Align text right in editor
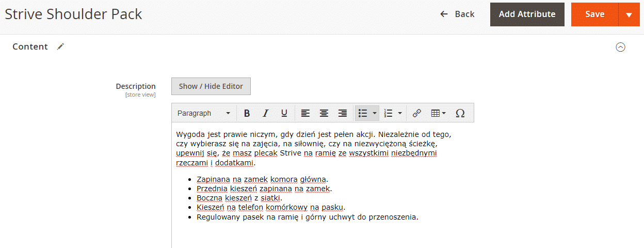644x248 pixels. pyautogui.click(x=342, y=113)
